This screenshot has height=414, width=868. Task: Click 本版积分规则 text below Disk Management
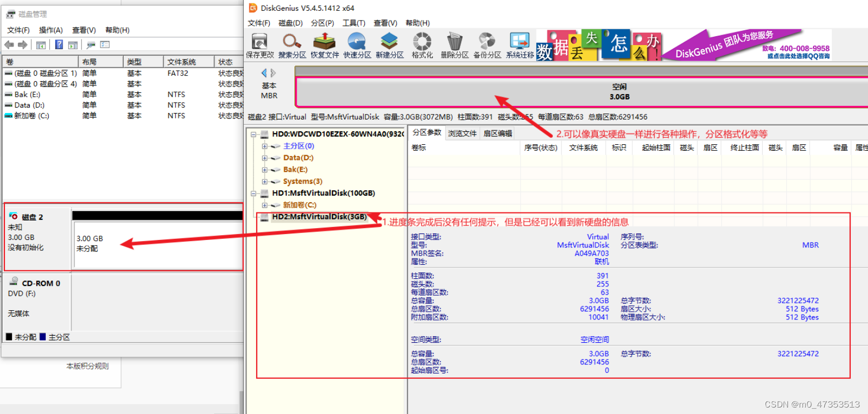pyautogui.click(x=88, y=366)
